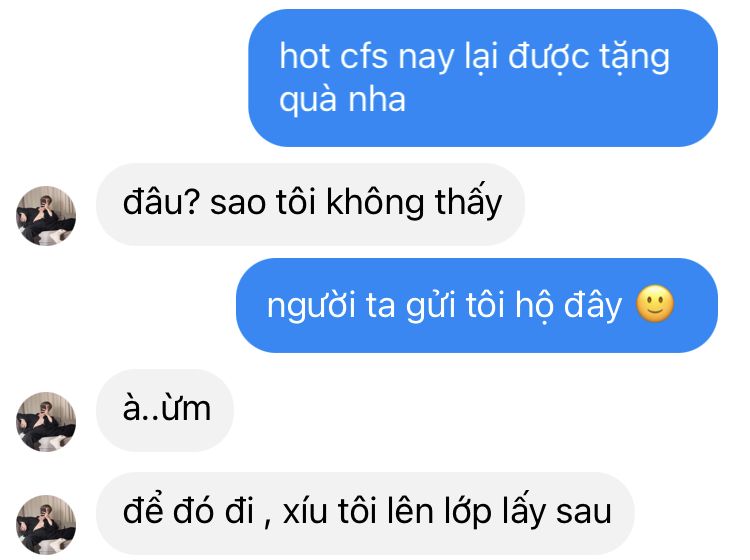The width and height of the screenshot is (750, 560).
Task: View the avatar beside "để đó đi" message
Action: 46,525
